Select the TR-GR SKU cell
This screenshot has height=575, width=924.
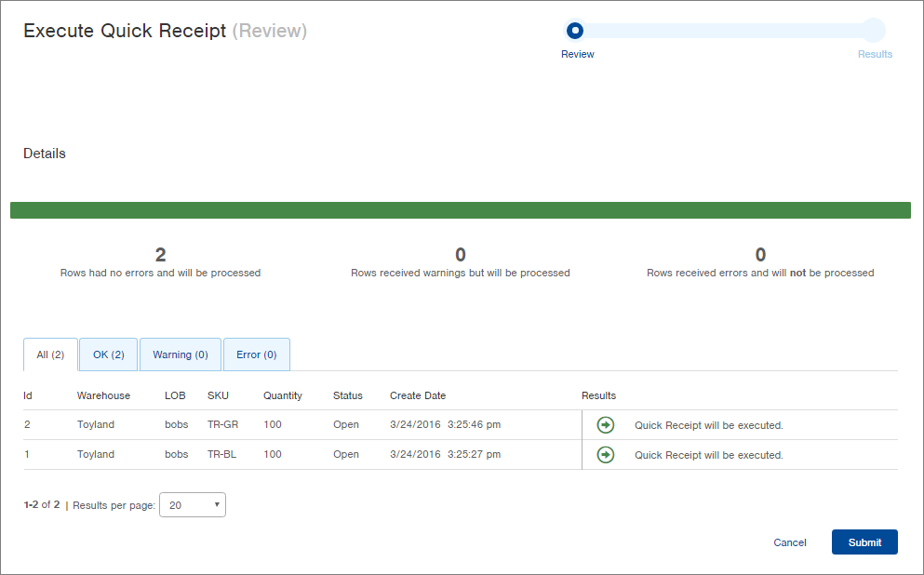[222, 425]
